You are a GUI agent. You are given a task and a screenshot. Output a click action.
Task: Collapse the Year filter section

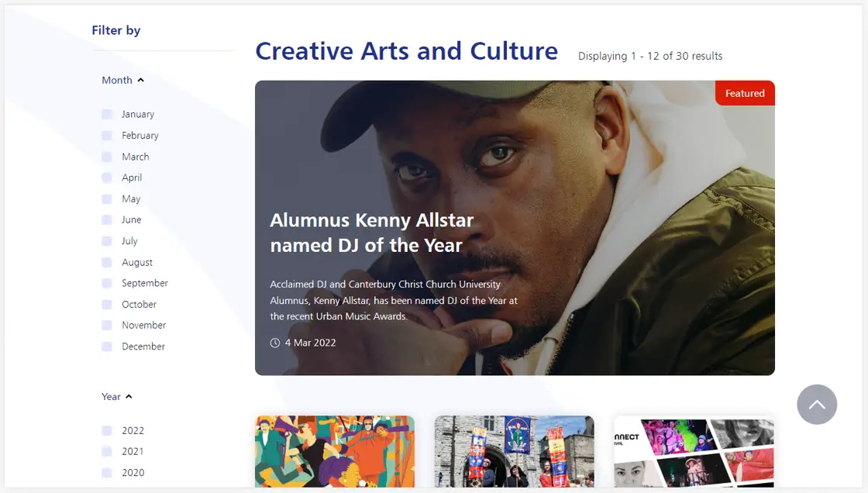117,397
